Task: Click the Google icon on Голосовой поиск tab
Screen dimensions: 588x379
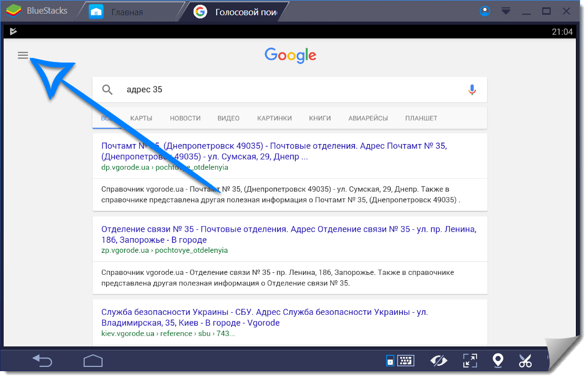Action: (x=200, y=12)
